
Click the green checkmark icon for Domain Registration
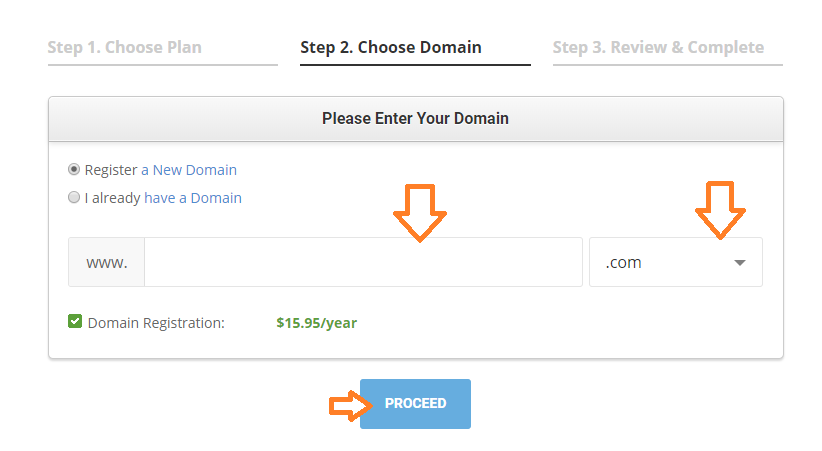coord(75,321)
